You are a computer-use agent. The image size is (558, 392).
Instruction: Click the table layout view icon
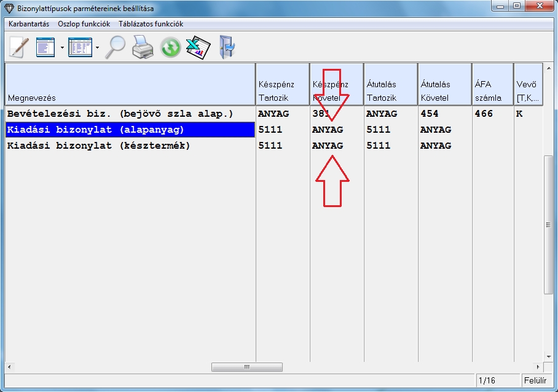pyautogui.click(x=79, y=47)
